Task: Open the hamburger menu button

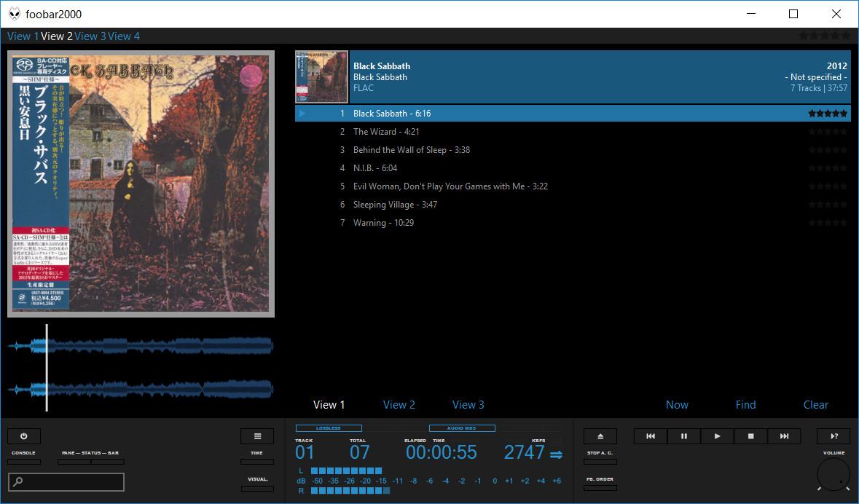Action: pyautogui.click(x=257, y=436)
